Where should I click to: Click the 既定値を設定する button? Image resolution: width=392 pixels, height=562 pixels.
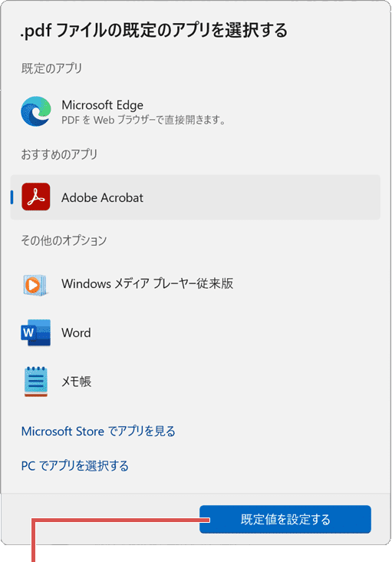point(285,519)
